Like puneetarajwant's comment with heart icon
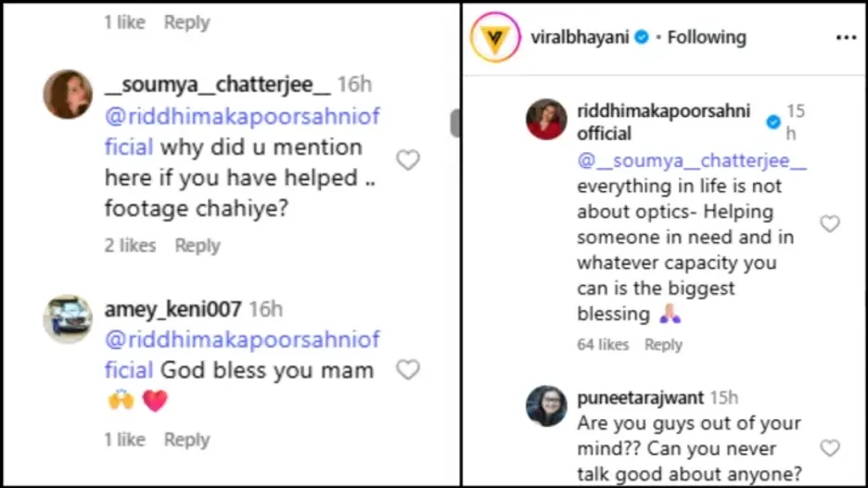This screenshot has height=488, width=868. coord(830,448)
